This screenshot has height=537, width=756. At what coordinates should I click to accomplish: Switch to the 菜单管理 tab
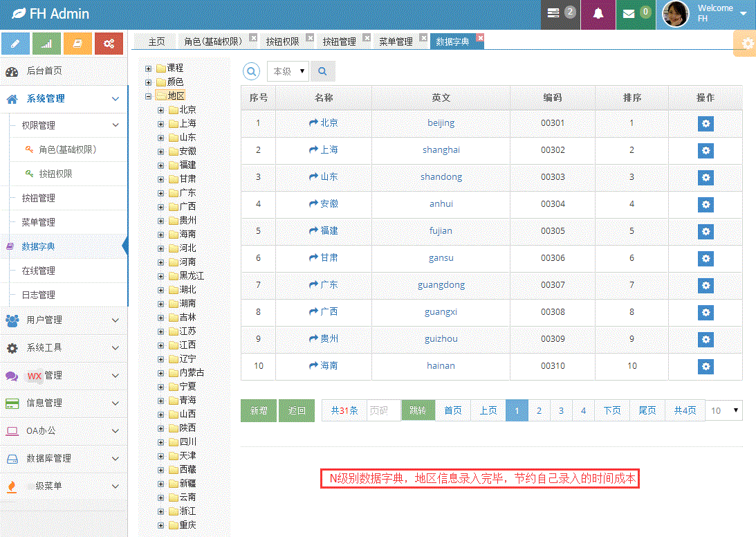pyautogui.click(x=396, y=42)
